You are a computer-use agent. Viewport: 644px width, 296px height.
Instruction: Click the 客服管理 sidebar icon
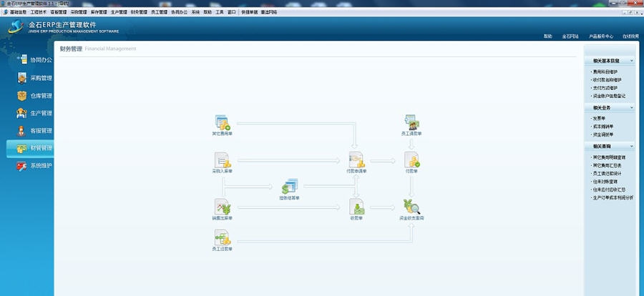point(21,131)
